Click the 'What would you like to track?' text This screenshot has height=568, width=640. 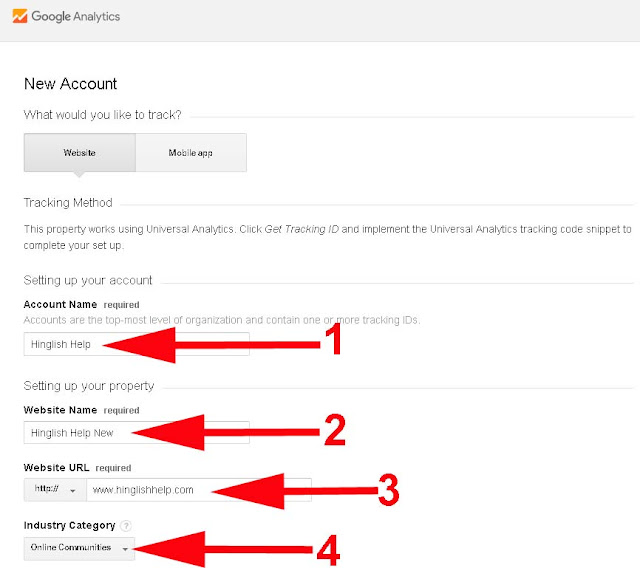coord(102,115)
